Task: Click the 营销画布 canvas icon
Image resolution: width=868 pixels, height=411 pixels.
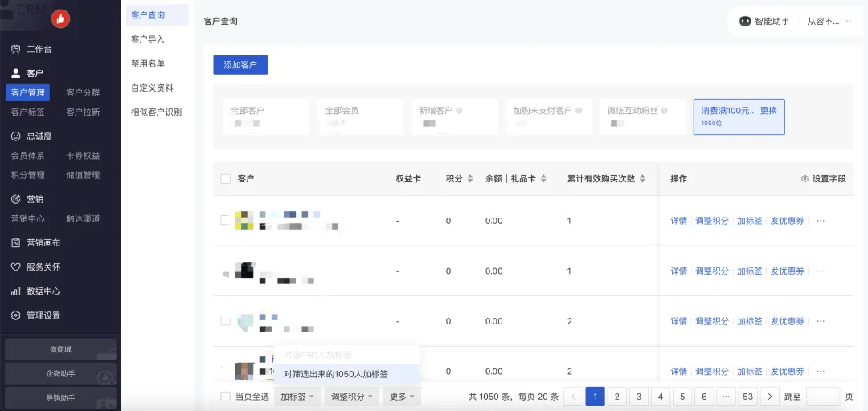Action: click(x=15, y=242)
